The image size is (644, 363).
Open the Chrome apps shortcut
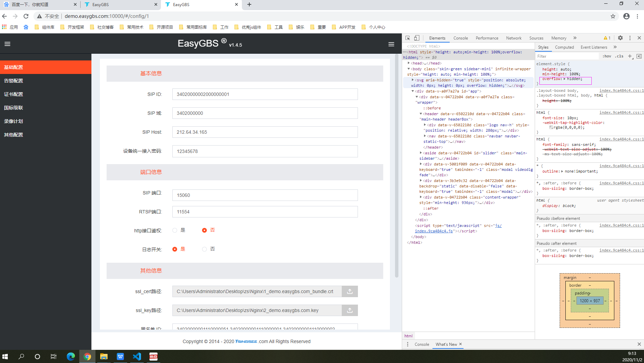tap(9, 27)
